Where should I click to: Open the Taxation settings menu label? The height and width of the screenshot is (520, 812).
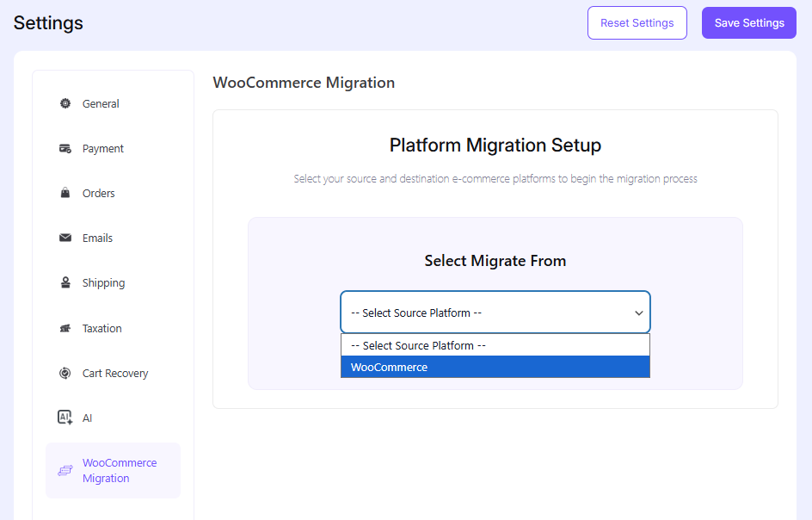(101, 329)
